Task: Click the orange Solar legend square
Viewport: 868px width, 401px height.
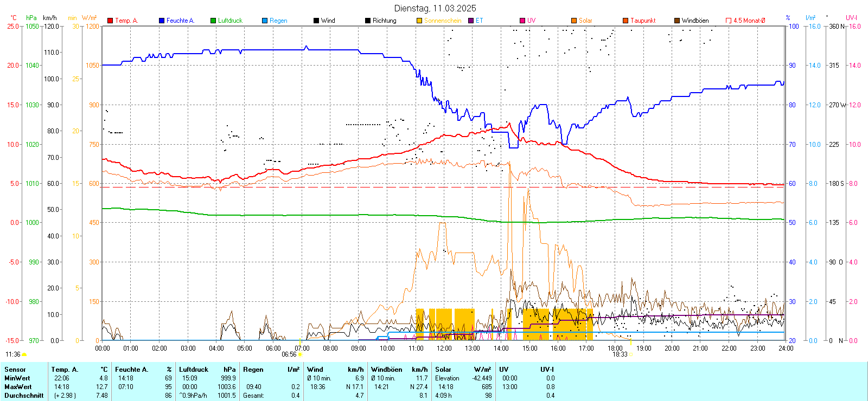Action: [x=574, y=21]
